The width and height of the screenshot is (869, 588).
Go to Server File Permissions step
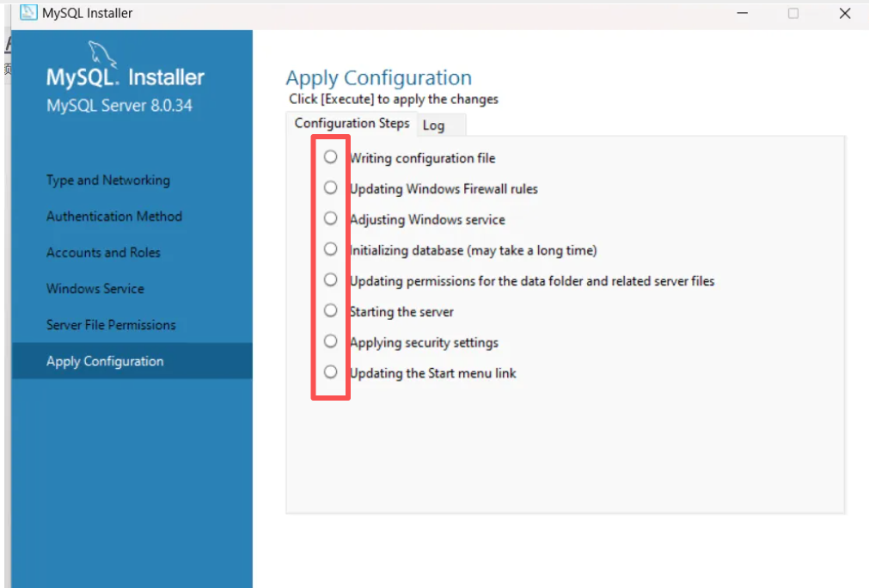(x=111, y=325)
